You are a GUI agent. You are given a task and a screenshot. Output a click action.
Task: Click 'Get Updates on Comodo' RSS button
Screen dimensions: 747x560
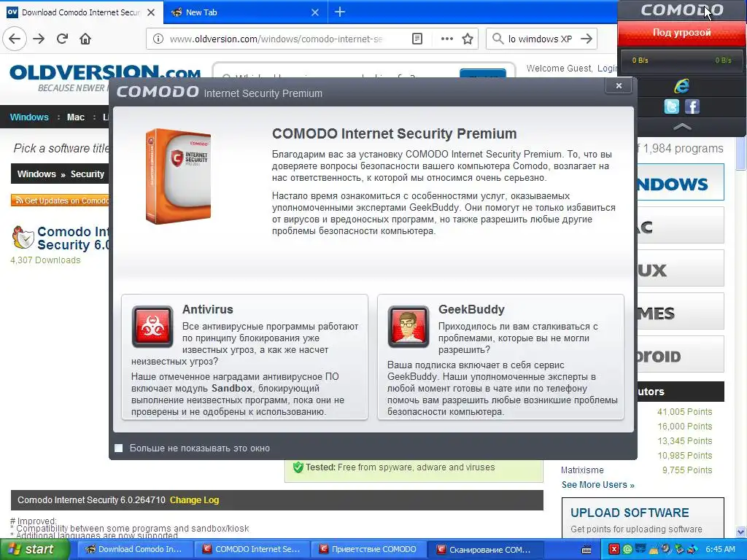tap(60, 201)
